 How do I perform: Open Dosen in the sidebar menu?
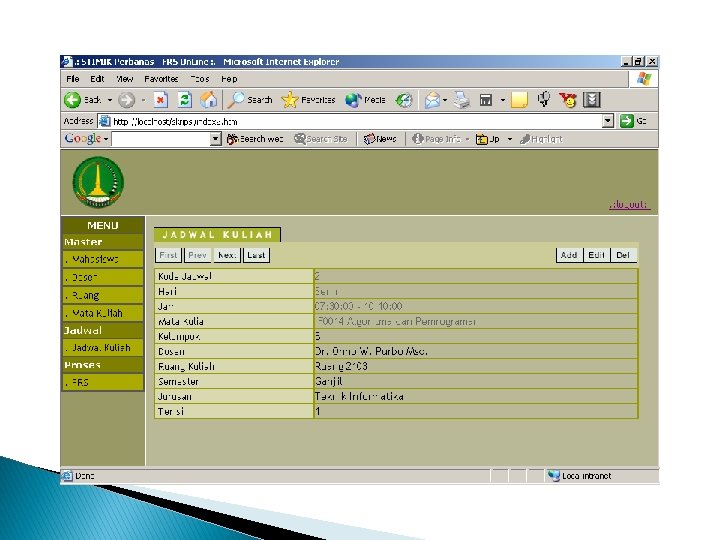[x=103, y=277]
